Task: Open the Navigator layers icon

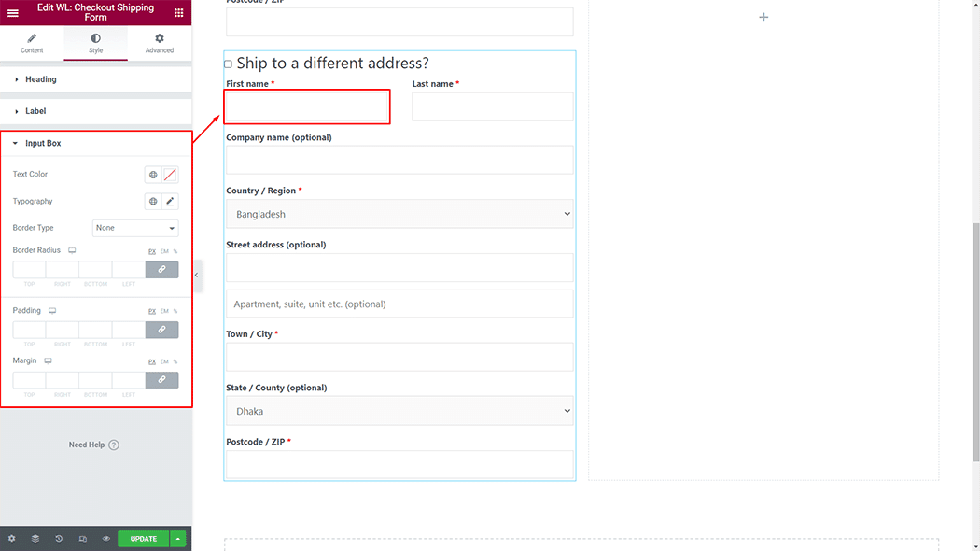Action: pos(35,539)
